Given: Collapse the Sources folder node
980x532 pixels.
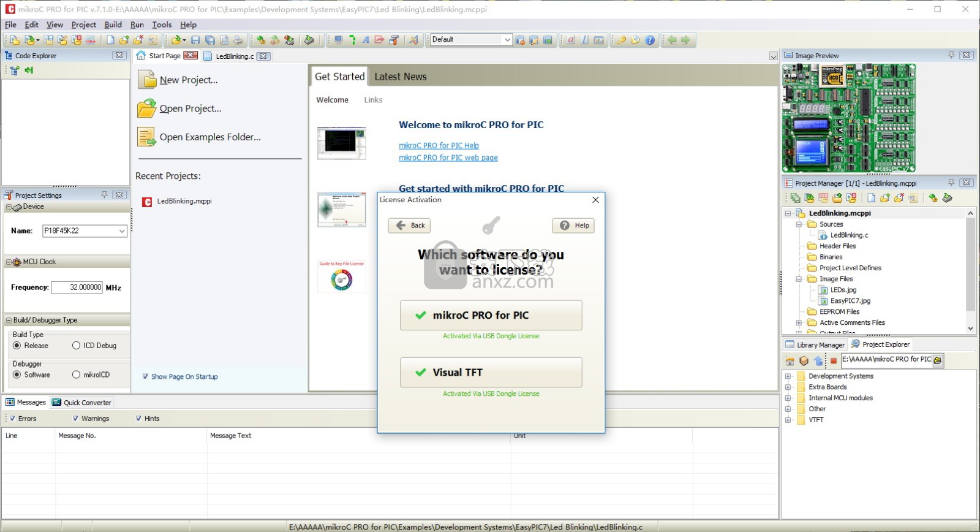Looking at the screenshot, I should tap(799, 224).
